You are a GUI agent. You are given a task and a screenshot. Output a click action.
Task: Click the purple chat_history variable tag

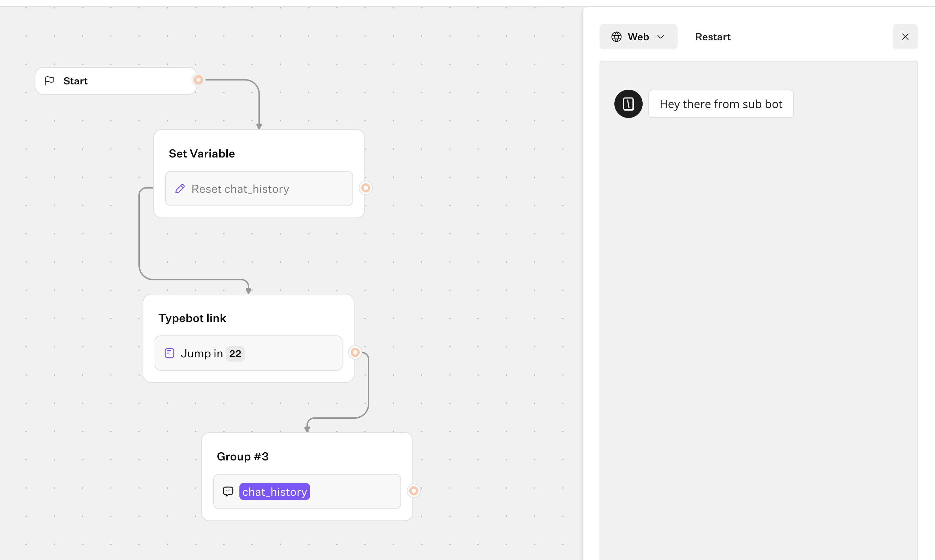click(x=274, y=492)
